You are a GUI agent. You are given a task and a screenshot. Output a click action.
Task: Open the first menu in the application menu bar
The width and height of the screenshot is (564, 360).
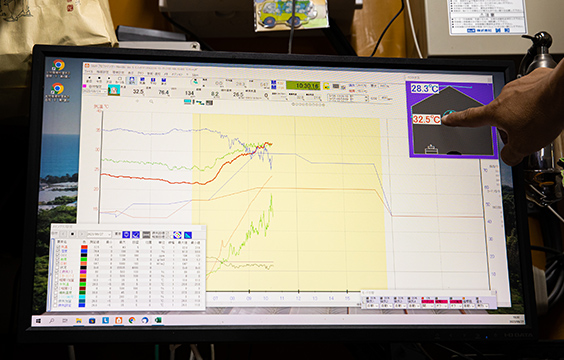point(88,72)
